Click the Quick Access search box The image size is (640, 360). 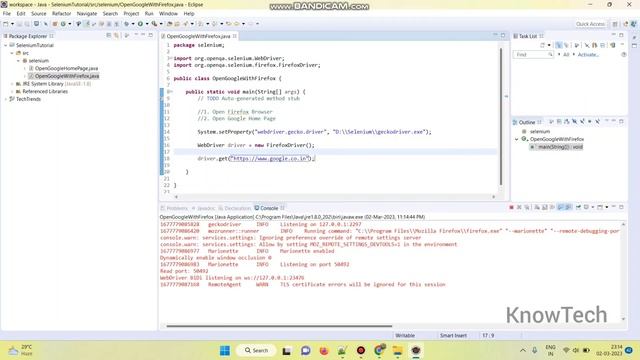[x=591, y=24]
